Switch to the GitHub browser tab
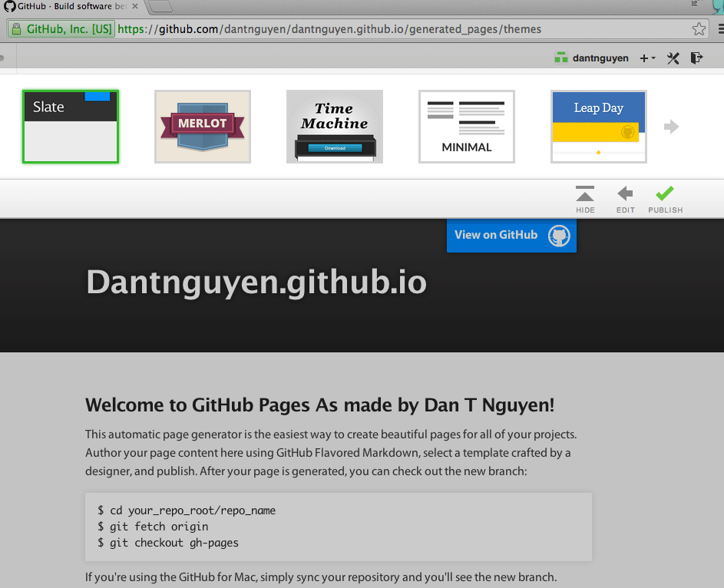 coord(72,6)
